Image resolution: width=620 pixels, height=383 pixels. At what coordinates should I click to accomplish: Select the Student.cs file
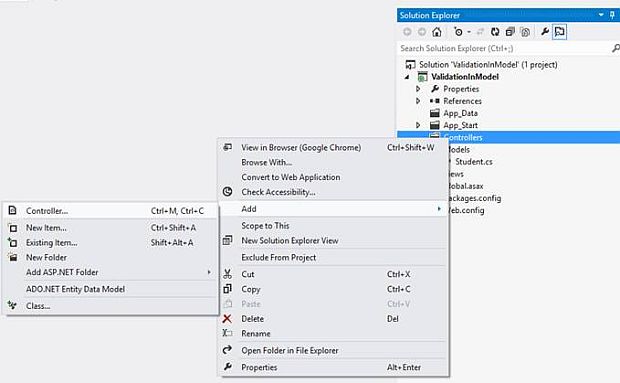(x=474, y=162)
